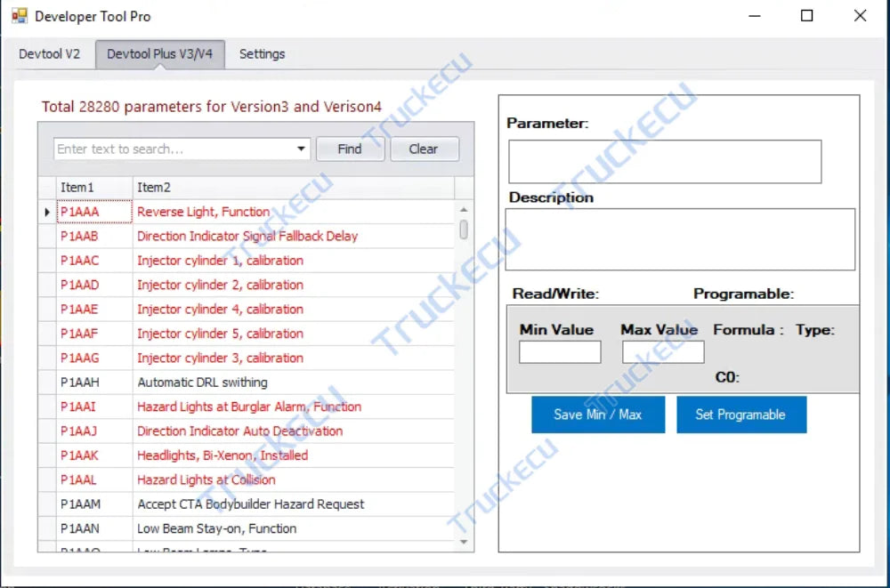Viewport: 890px width, 588px height.
Task: Click the parameter list scrollbar thumb
Action: coord(464,230)
